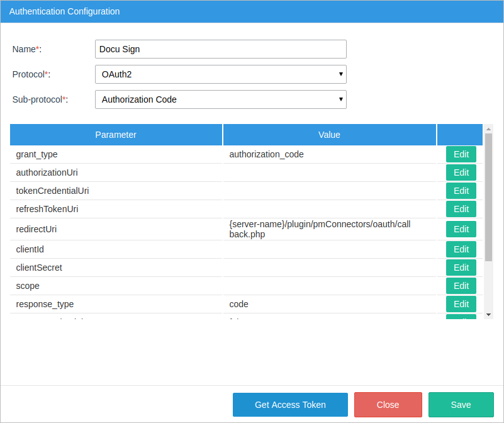Edit the refreshTokenUri parameter
Viewport: 504px width, 423px height.
pyautogui.click(x=461, y=209)
